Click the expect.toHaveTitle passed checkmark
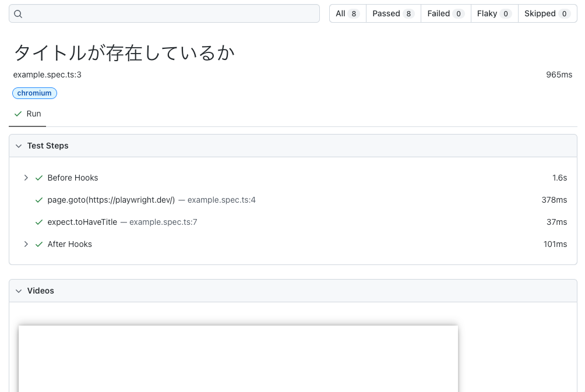 [x=39, y=223]
